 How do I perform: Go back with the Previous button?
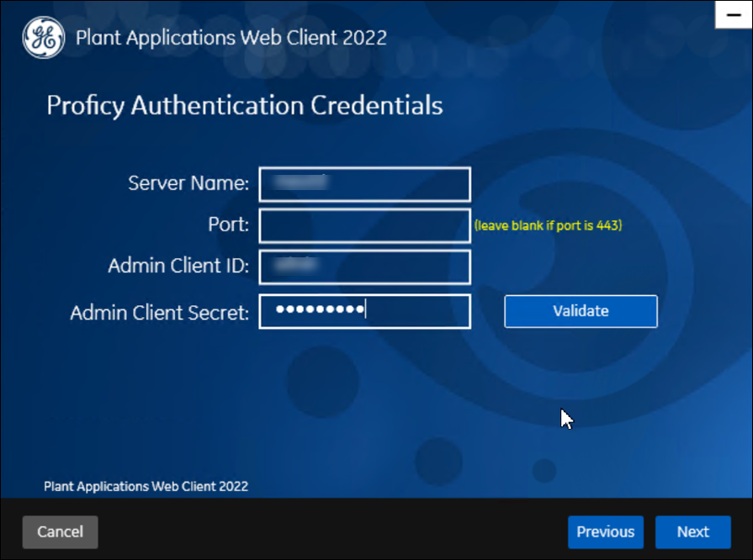tap(606, 531)
